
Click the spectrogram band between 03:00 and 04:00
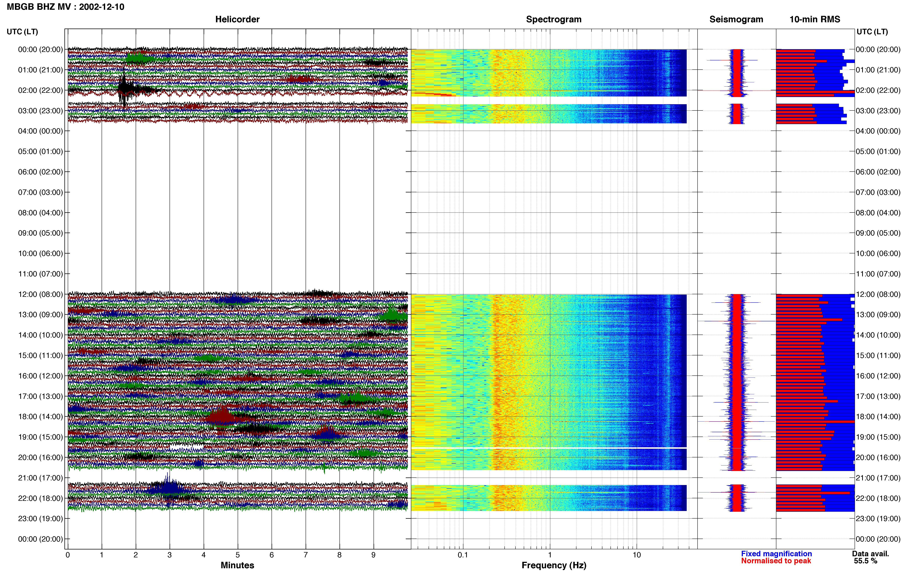coord(549,114)
